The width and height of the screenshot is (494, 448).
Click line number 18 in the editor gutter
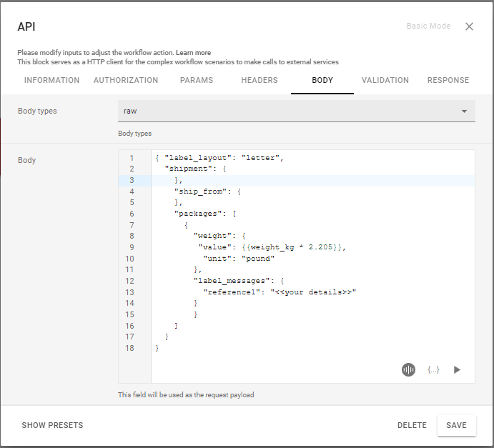[x=129, y=348]
